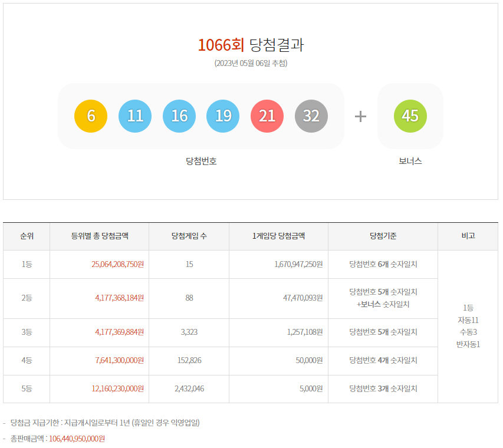The width and height of the screenshot is (503, 448).
Task: Click the blue ball number 19
Action: point(223,116)
